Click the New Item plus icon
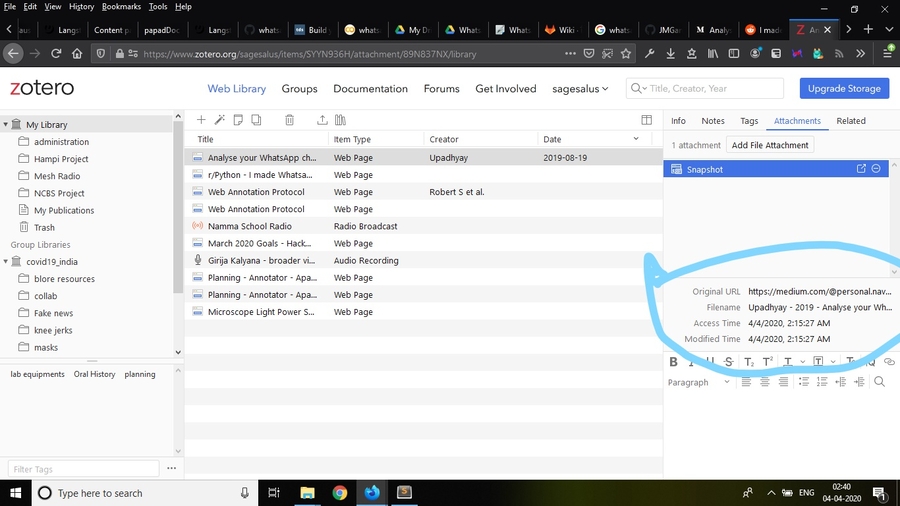Screen dimensions: 900x506 coord(201,120)
